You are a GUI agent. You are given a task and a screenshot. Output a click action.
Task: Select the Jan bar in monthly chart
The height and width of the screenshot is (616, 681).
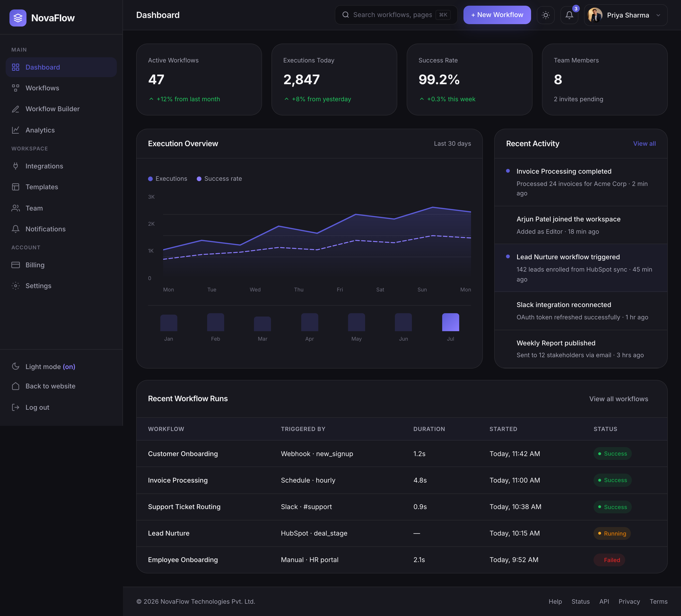tap(169, 323)
